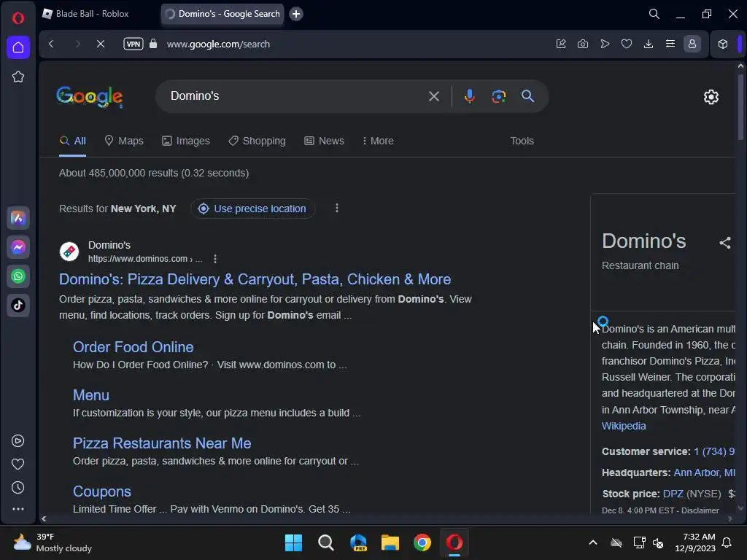Open search Tools options
The image size is (747, 560).
pos(522,141)
